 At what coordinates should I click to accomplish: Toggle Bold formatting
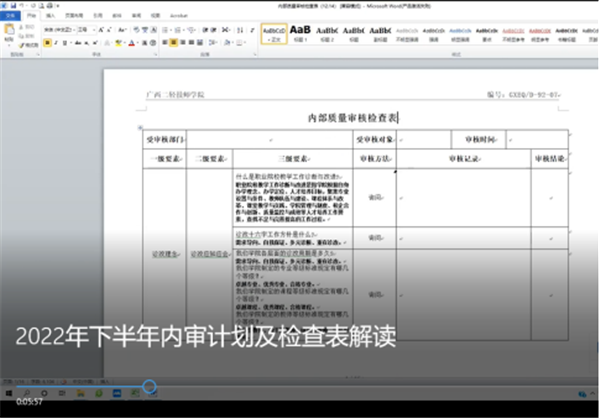(47, 42)
